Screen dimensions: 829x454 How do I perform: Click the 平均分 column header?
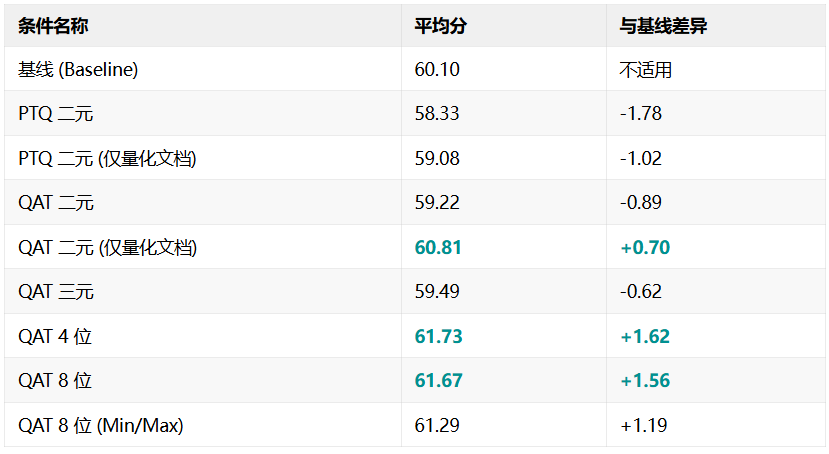click(x=440, y=26)
